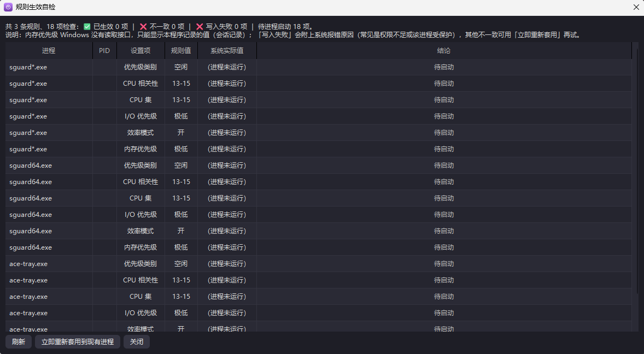This screenshot has height=354, width=644.
Task: Click the 结论 column header
Action: click(444, 50)
